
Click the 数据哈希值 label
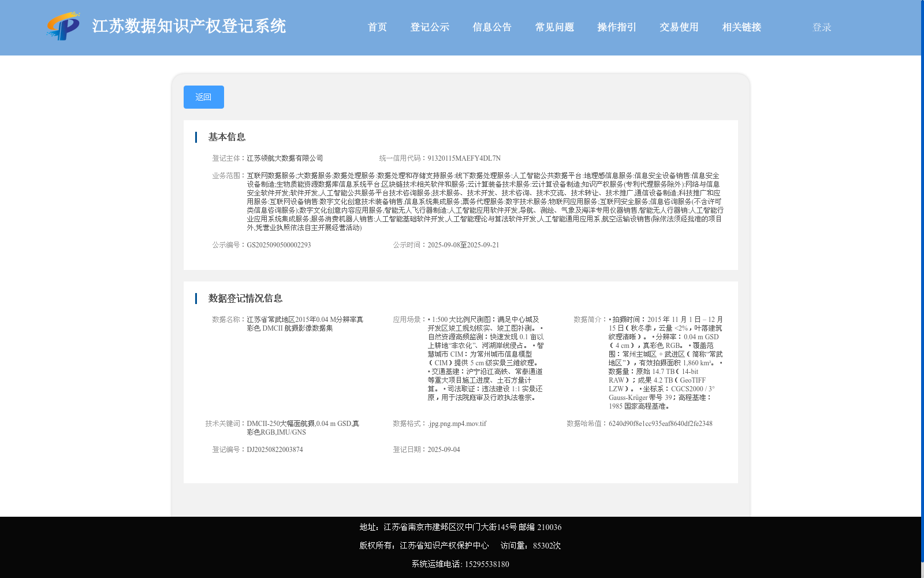coord(587,424)
